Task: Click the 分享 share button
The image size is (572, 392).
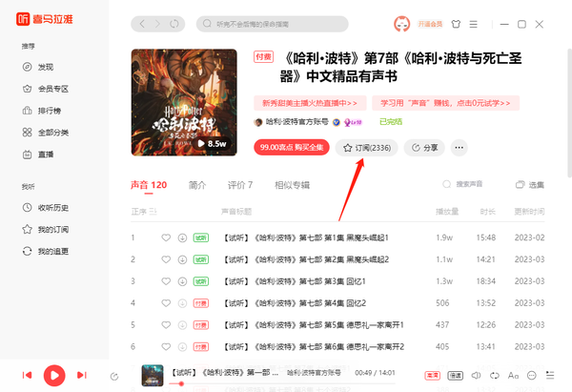Action: pos(424,148)
